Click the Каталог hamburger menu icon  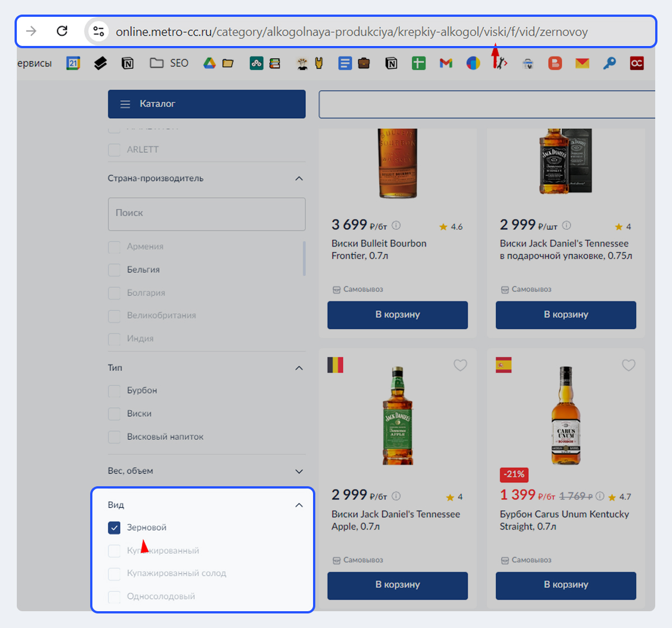125,104
